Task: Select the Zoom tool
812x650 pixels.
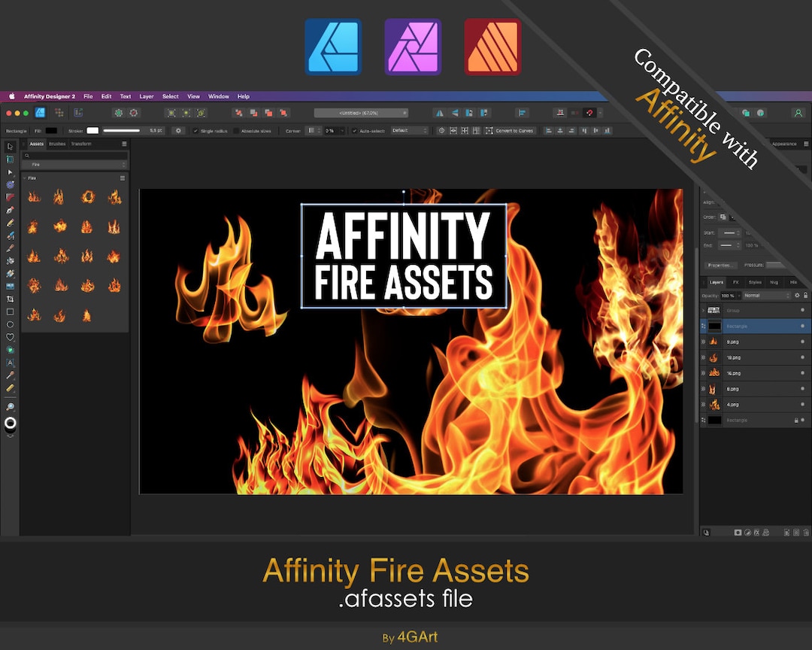Action: coord(10,406)
